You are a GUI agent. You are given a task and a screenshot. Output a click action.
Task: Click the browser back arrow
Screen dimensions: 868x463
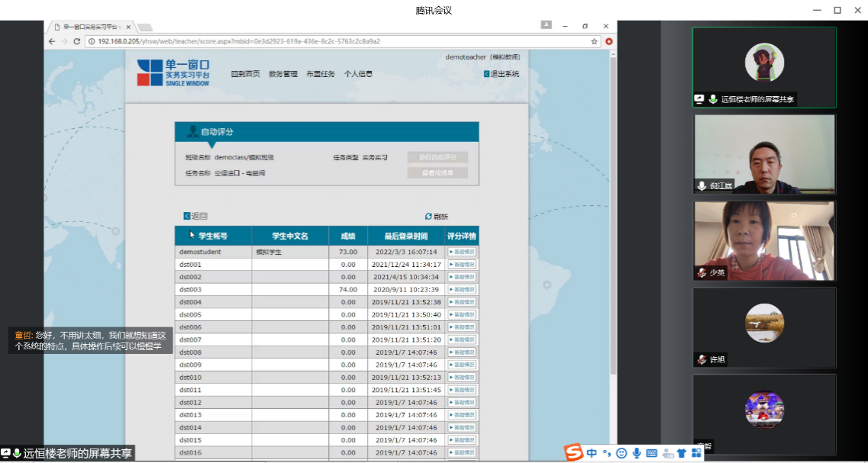53,41
